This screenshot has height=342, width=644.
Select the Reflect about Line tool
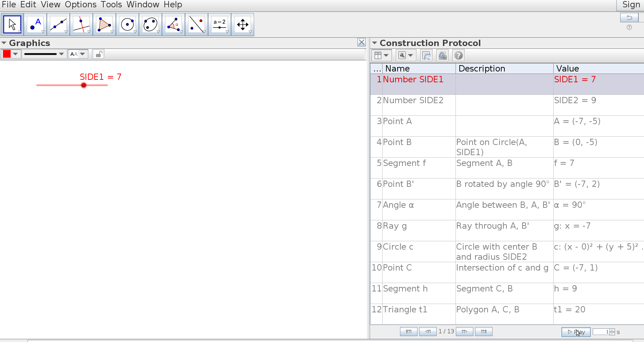click(197, 24)
